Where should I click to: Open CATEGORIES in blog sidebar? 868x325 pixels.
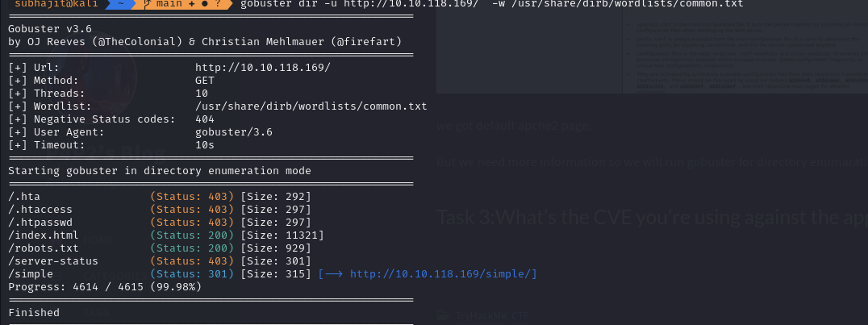(115, 275)
